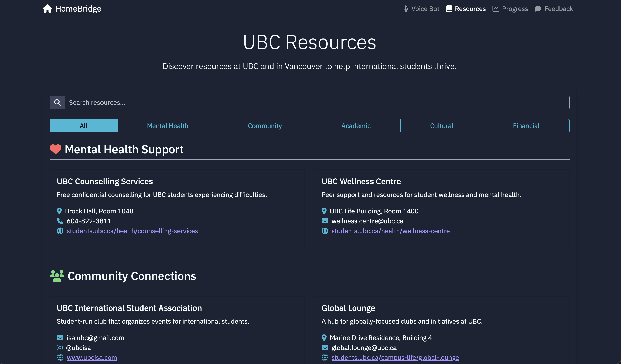Click the phone icon next to 604-822-3811
The image size is (621, 364).
pyautogui.click(x=60, y=221)
